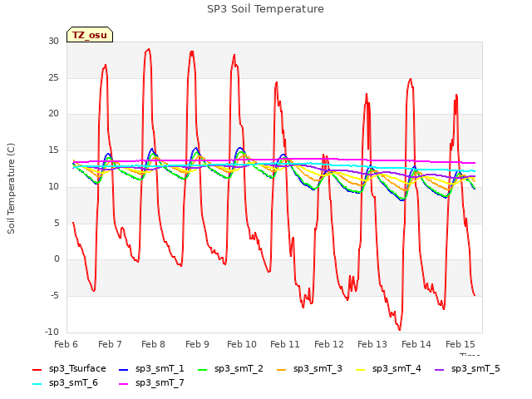Click the SP3 Soil Temperature chart title

click(x=265, y=9)
